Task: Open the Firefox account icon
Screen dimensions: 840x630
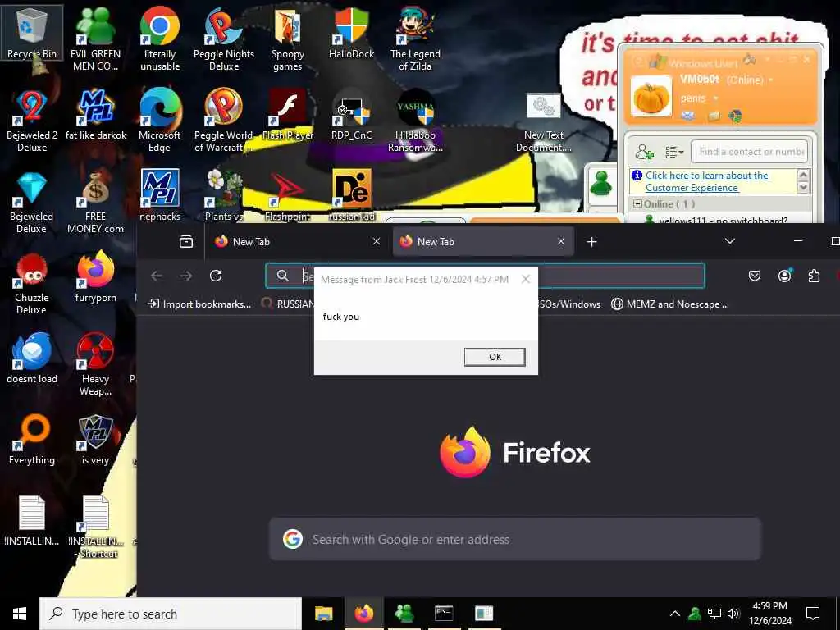Action: pos(784,276)
